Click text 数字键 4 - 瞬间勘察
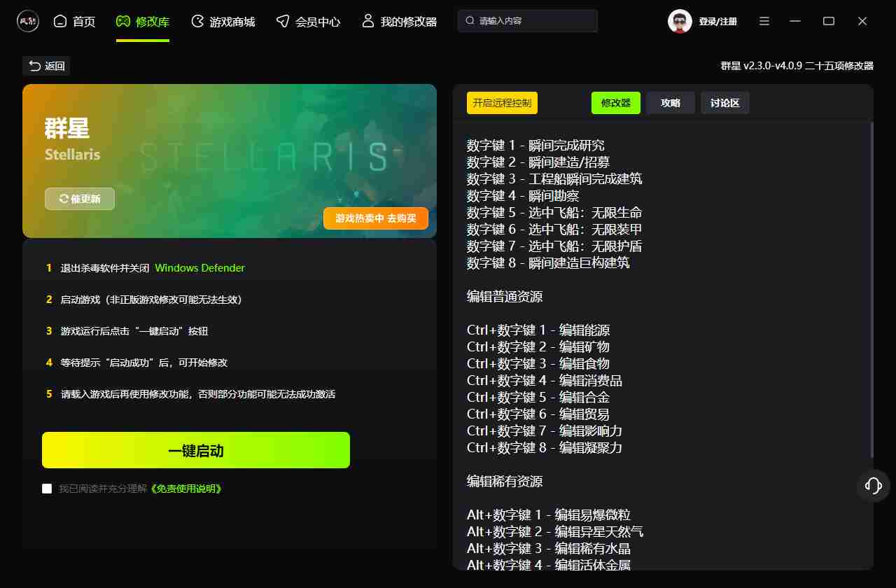The image size is (896, 588). [523, 196]
